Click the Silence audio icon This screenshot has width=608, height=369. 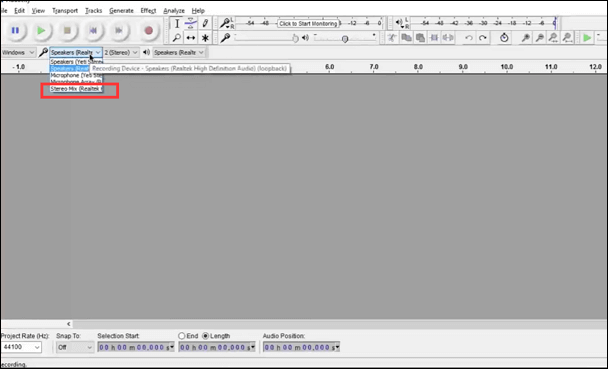pos(448,38)
